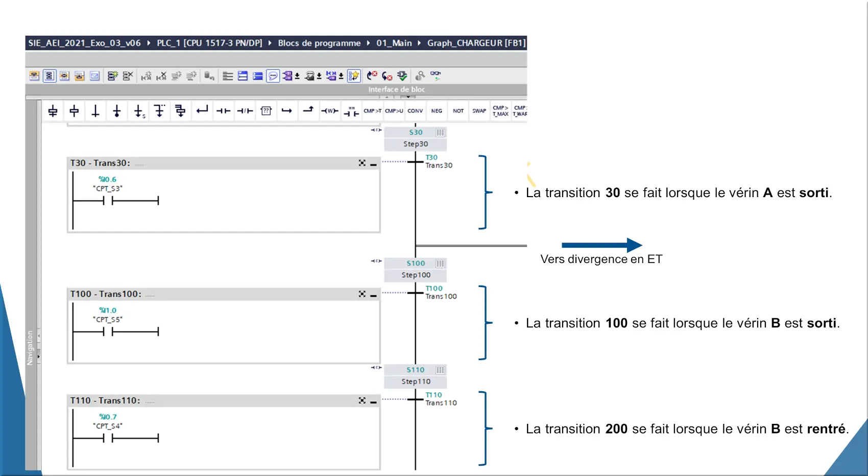
Task: Open the absolute/symbolic operands dropdown arrow
Action: coord(297,77)
